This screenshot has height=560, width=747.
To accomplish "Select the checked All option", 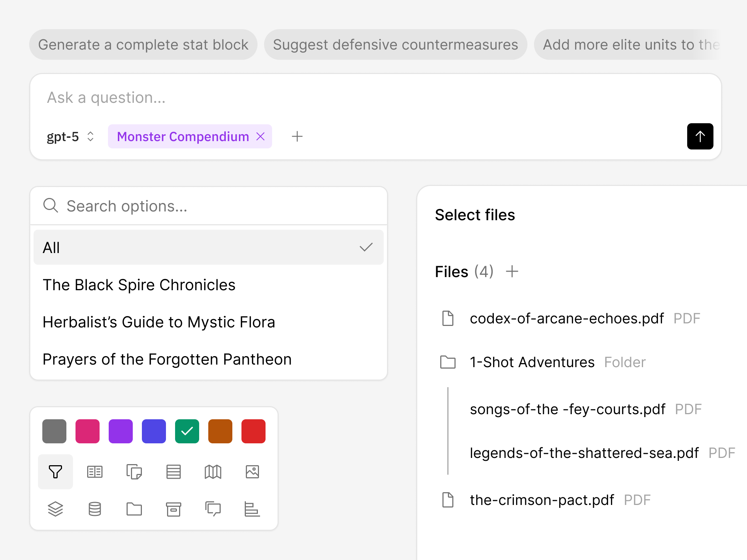I will 208,248.
